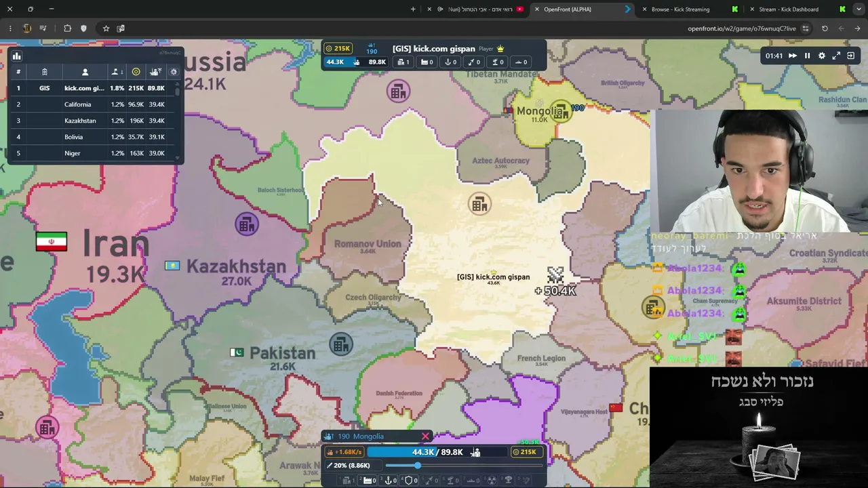
Task: Click the 190 Mongolia attack label
Action: click(x=355, y=436)
